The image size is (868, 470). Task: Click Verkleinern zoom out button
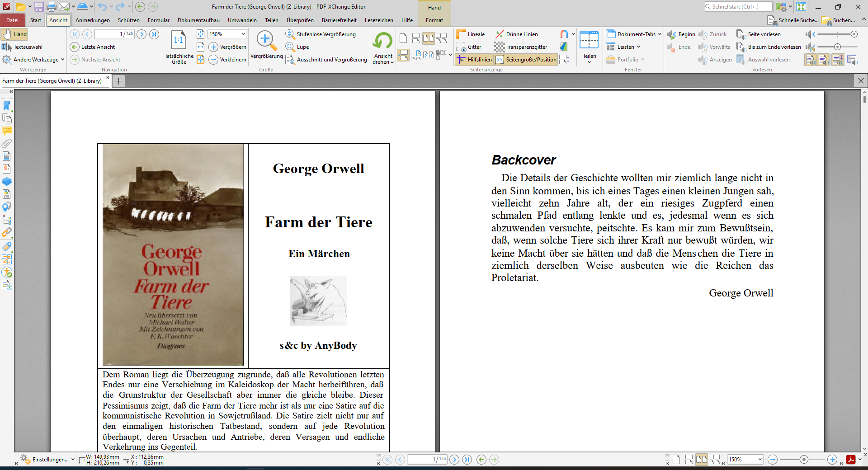[227, 60]
